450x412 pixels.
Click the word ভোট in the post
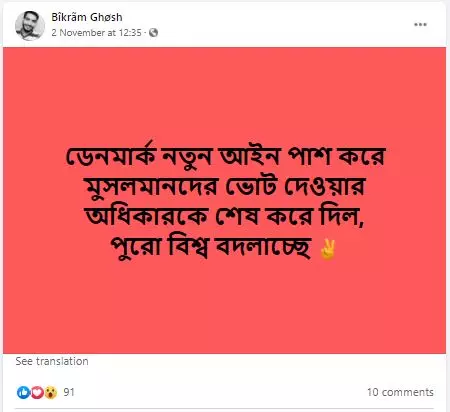pyautogui.click(x=251, y=186)
